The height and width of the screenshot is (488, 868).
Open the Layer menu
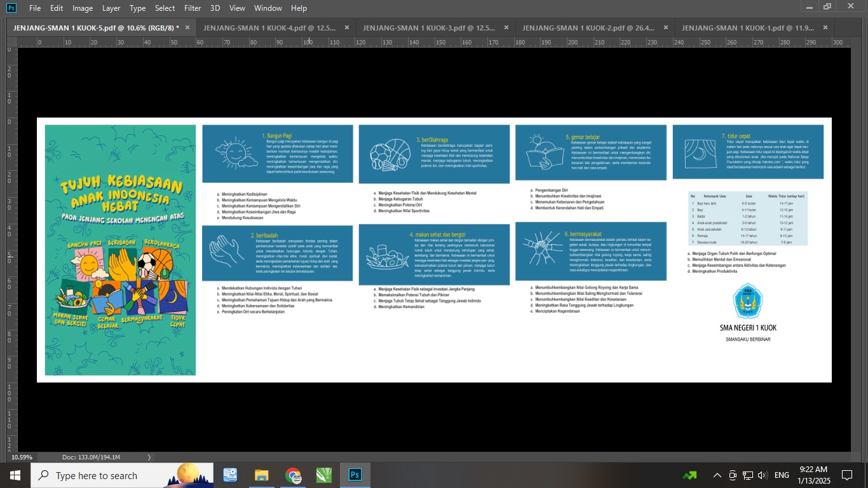111,8
